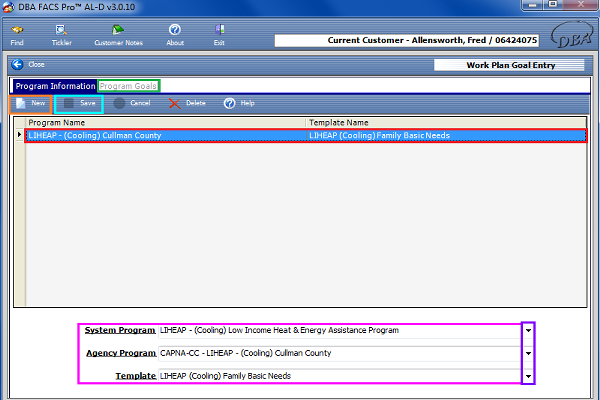This screenshot has width=600, height=400.
Task: Open Customer Notes
Action: (118, 35)
